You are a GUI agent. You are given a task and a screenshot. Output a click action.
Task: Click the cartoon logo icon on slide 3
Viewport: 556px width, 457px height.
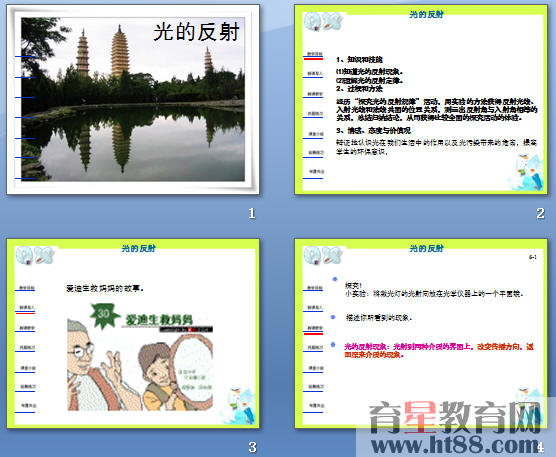[35, 256]
